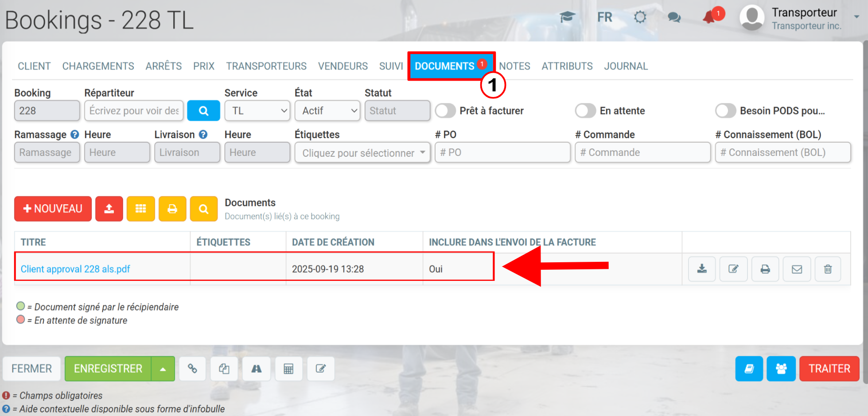Click the # PO input field
Image resolution: width=868 pixels, height=416 pixels.
(502, 152)
